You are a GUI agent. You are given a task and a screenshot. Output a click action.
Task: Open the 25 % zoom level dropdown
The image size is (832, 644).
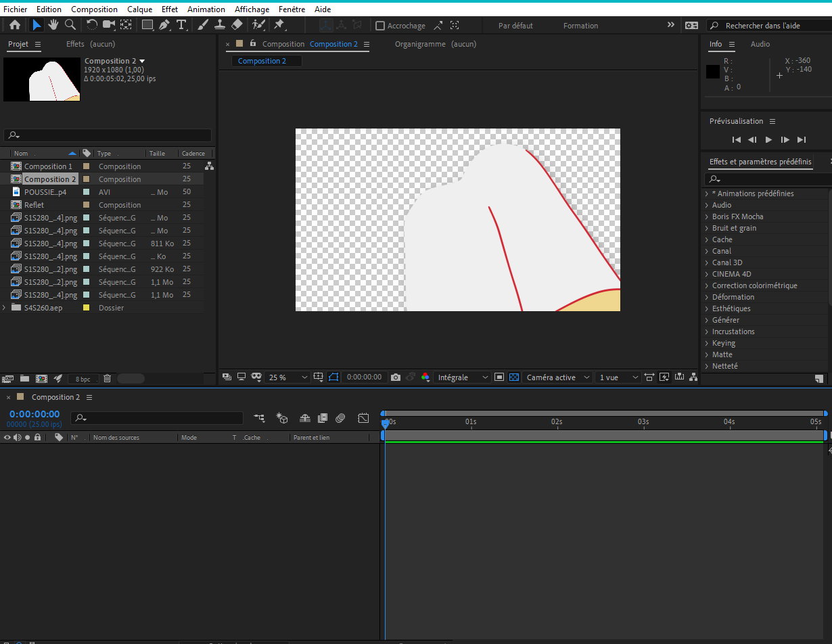(288, 377)
